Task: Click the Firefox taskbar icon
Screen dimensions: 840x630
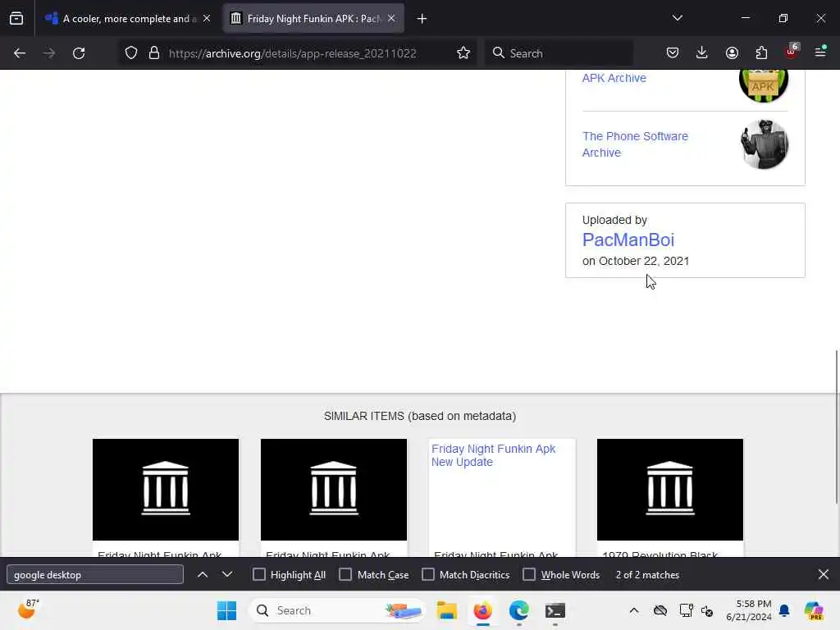Action: [x=482, y=610]
